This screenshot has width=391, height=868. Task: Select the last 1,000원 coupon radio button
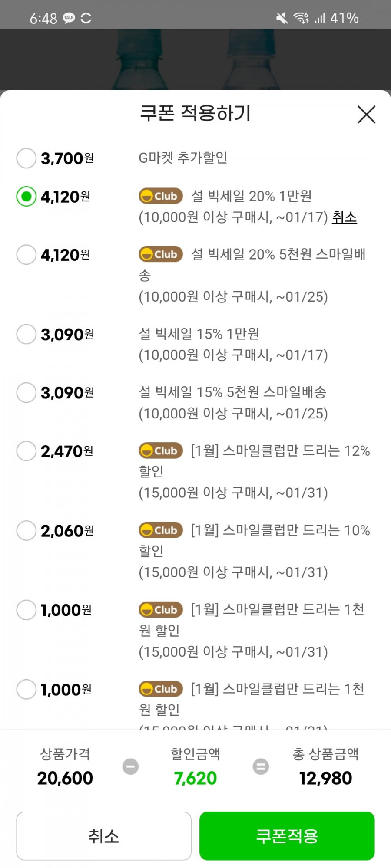point(26,689)
